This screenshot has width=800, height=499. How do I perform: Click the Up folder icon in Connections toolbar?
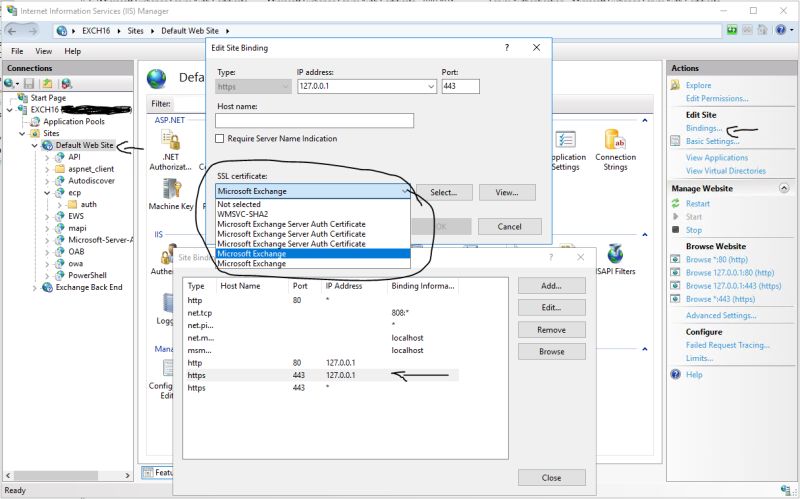click(47, 83)
